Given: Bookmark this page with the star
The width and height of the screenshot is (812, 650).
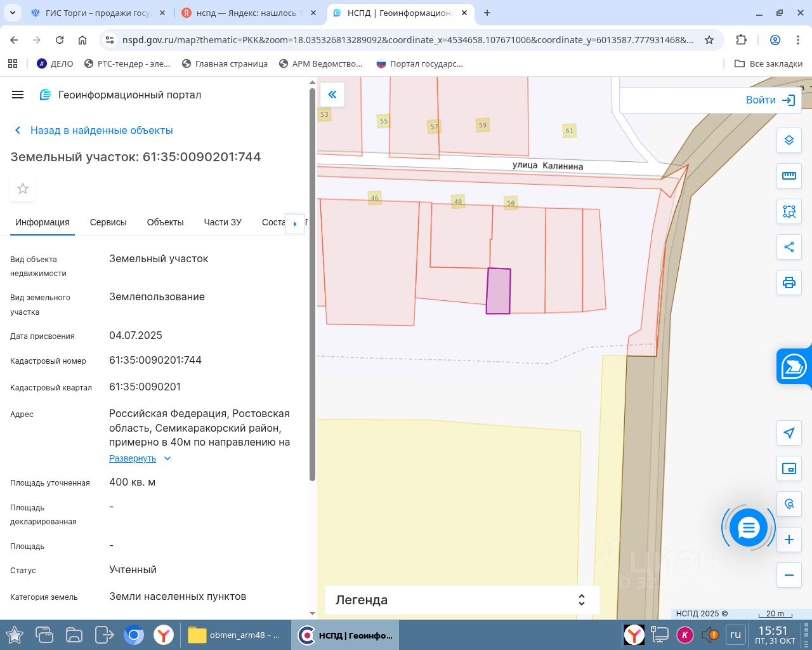Looking at the screenshot, I should (x=709, y=40).
